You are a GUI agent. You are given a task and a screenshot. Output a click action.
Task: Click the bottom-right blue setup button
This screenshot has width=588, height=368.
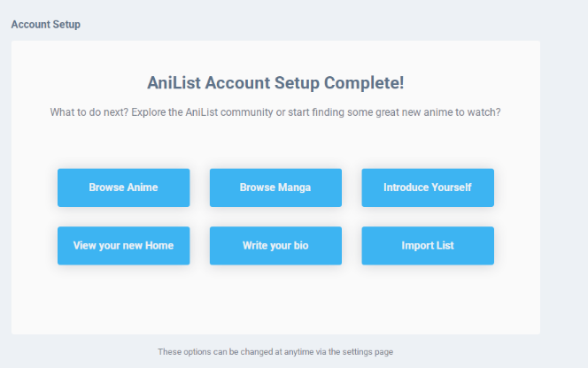[428, 245]
